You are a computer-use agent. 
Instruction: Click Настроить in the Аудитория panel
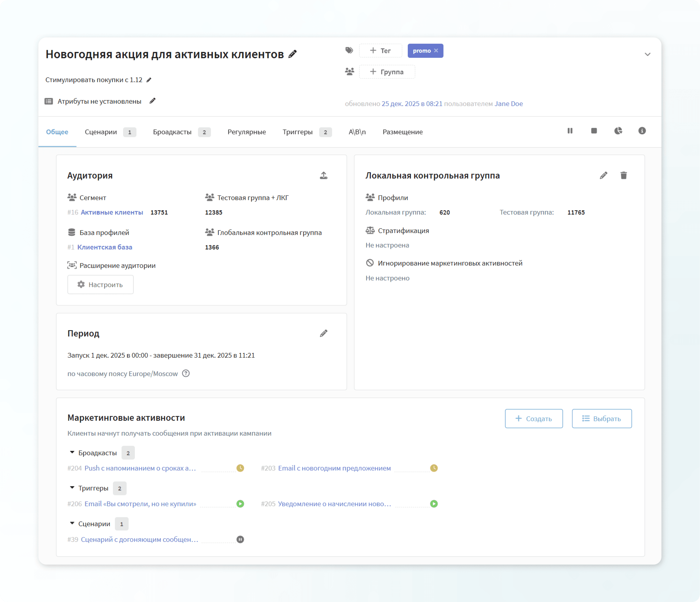click(100, 285)
